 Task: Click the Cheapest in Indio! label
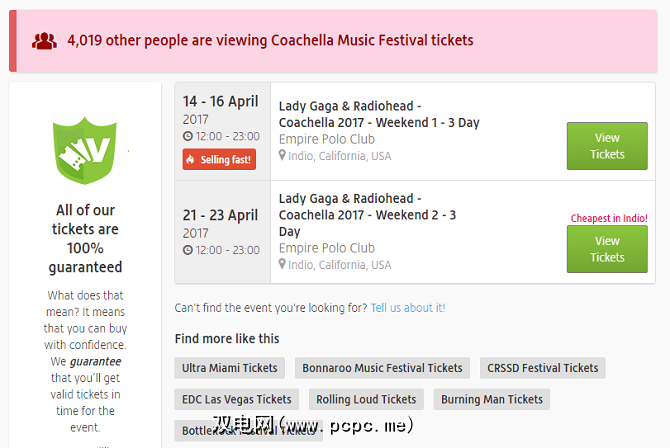[x=609, y=218]
